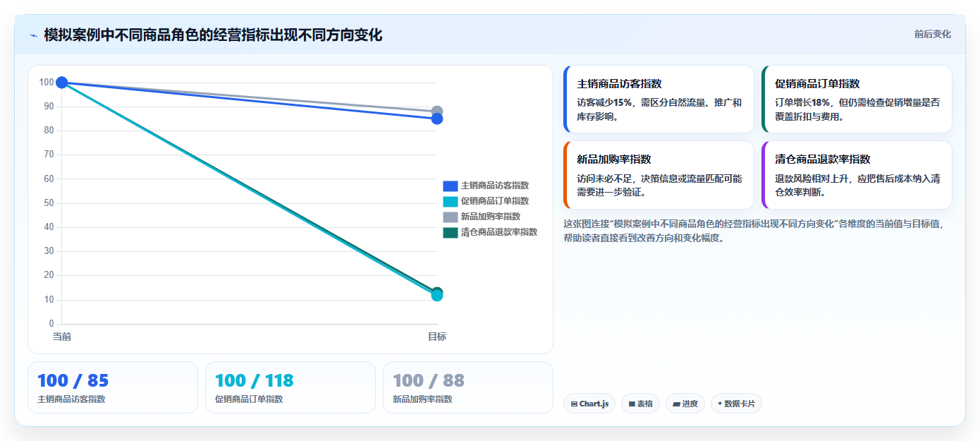The width and height of the screenshot is (980, 441).
Task: Click the gray data point at 88 on 目标
Action: pos(437,111)
